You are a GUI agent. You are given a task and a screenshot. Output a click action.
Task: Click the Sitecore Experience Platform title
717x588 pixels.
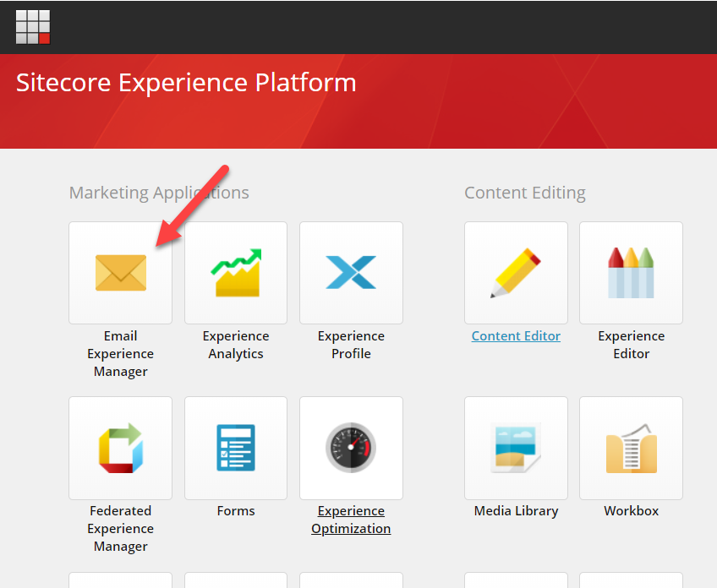[x=186, y=83]
